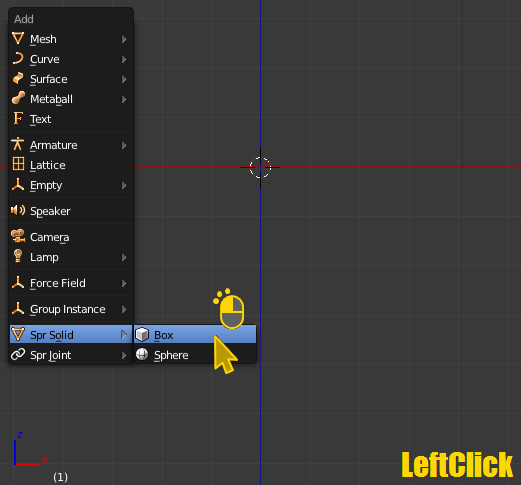The image size is (521, 485).
Task: Click the Camera icon
Action: tap(18, 236)
